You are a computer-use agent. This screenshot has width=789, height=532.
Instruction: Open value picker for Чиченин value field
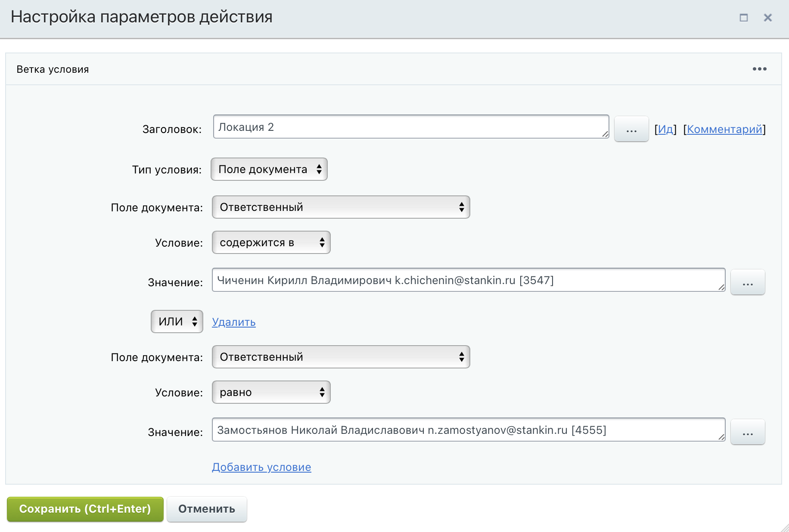click(748, 282)
